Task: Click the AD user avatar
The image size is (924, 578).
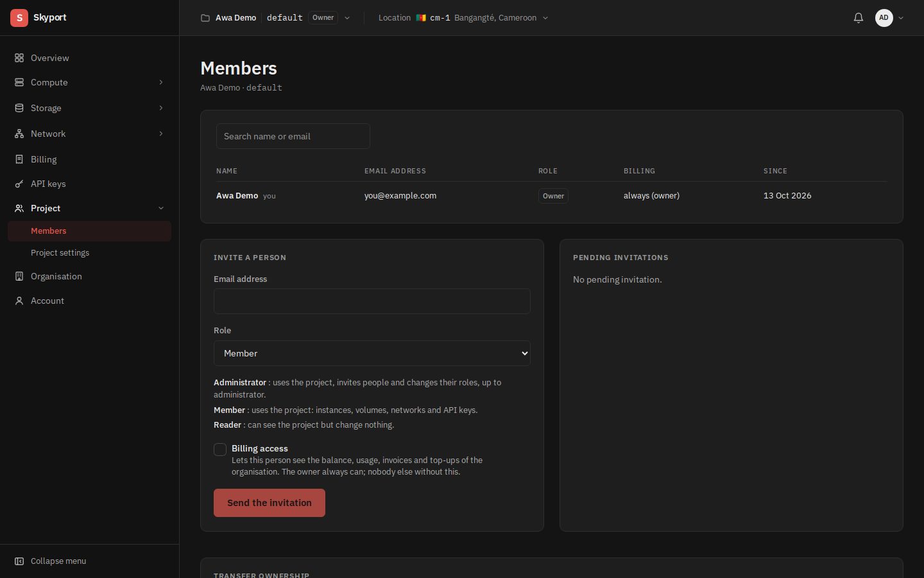Action: pos(884,18)
